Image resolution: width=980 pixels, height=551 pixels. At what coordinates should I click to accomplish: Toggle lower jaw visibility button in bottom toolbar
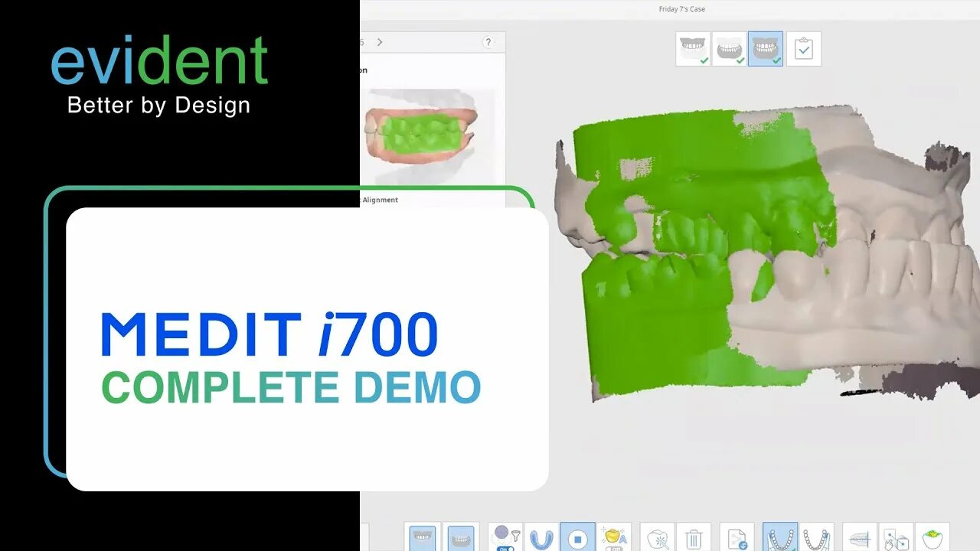(460, 538)
